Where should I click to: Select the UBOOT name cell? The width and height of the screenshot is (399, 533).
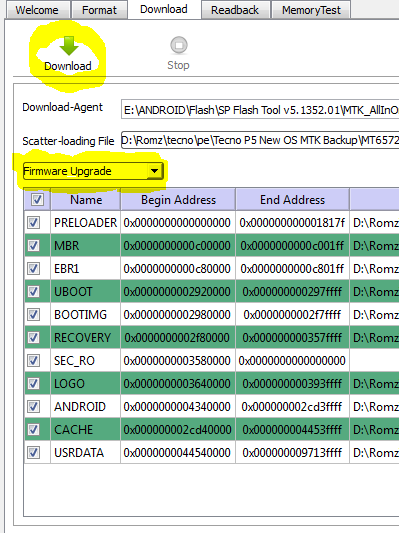pos(85,292)
